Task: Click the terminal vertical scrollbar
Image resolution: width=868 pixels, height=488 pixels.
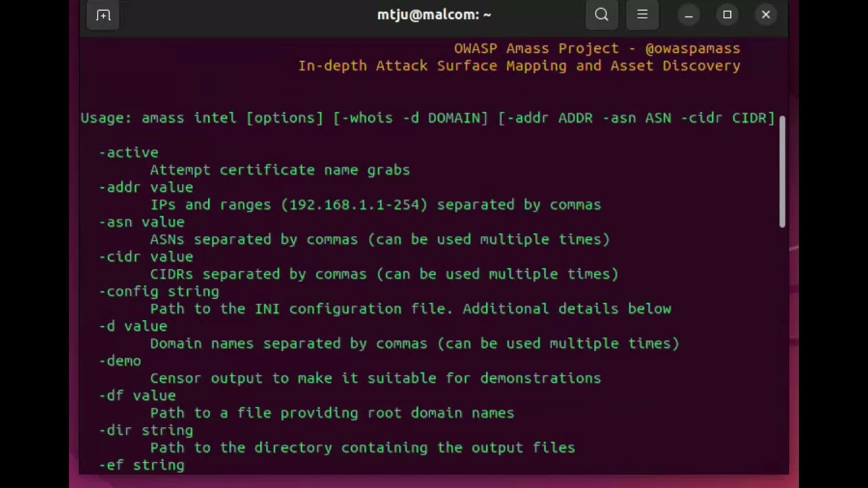Action: coord(782,172)
